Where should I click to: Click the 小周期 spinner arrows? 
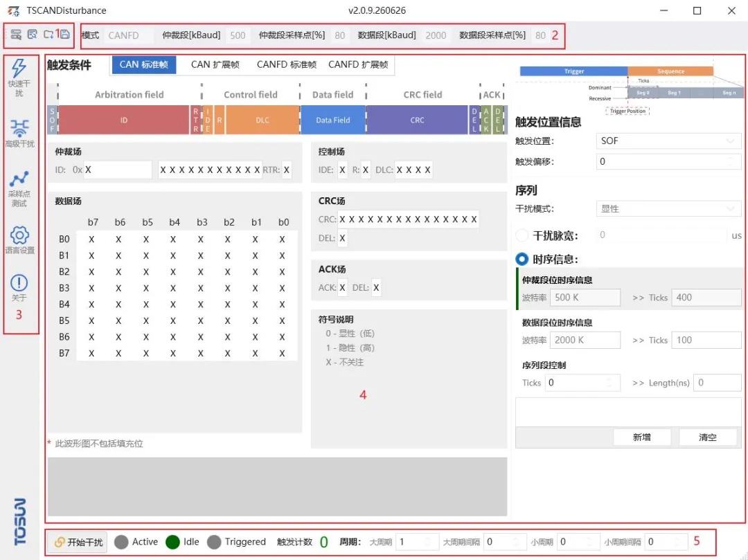589,542
